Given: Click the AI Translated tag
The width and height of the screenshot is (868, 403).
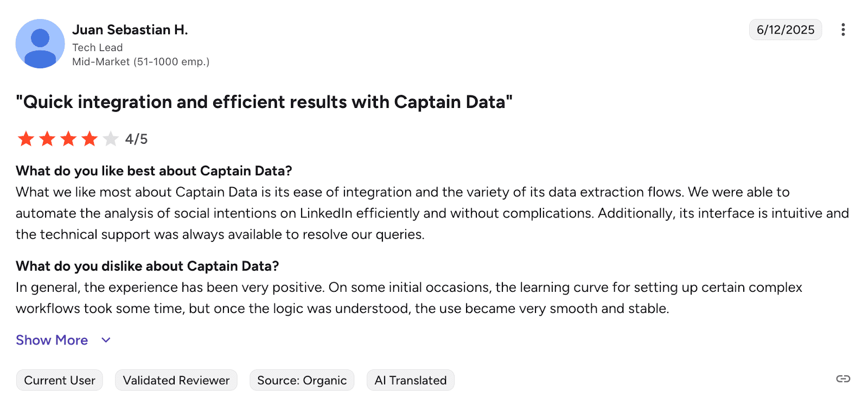Looking at the screenshot, I should pyautogui.click(x=411, y=380).
